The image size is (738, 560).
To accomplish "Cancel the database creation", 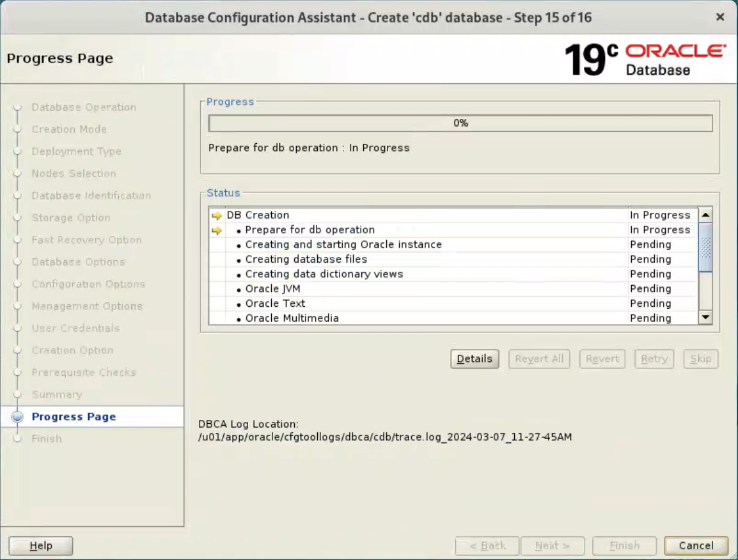I will [x=696, y=546].
